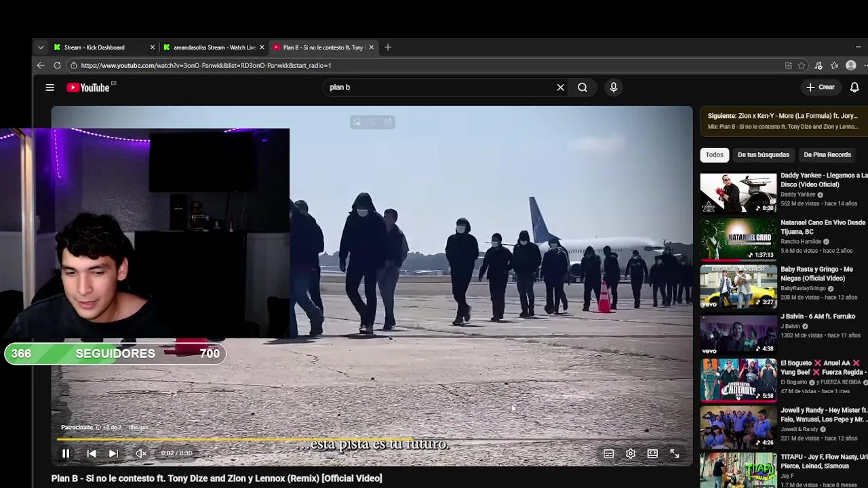The image size is (868, 488).
Task: Open 'Rancho Humilde' channel name
Action: click(x=801, y=241)
